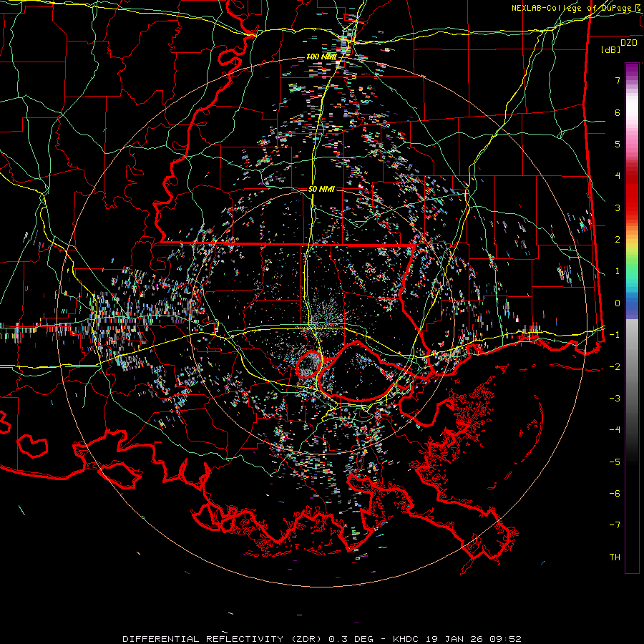Click the "2" value on the scale
Image resolution: width=644 pixels, height=644 pixels.
point(618,240)
